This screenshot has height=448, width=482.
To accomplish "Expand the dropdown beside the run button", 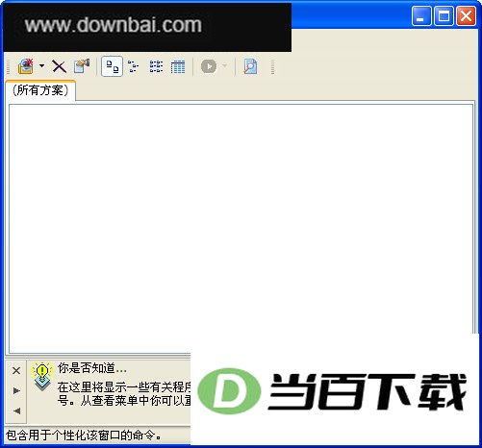I will (x=224, y=66).
